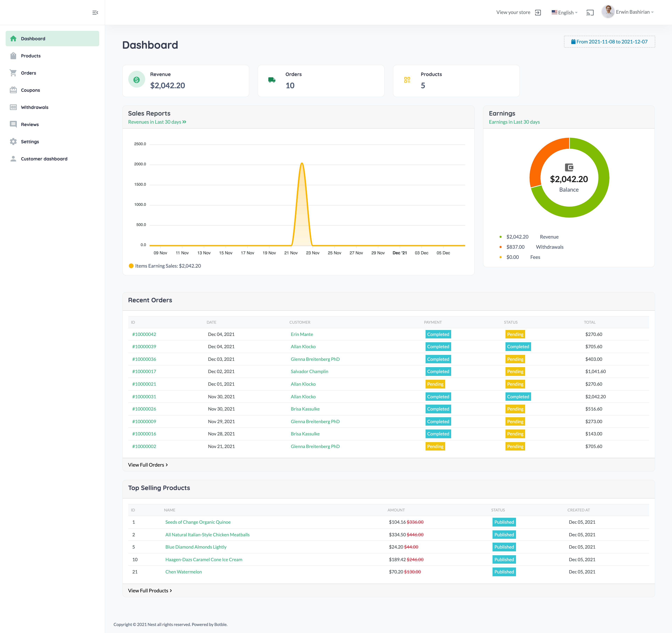The image size is (672, 633).
Task: Click the calendar icon in date range
Action: pos(573,42)
